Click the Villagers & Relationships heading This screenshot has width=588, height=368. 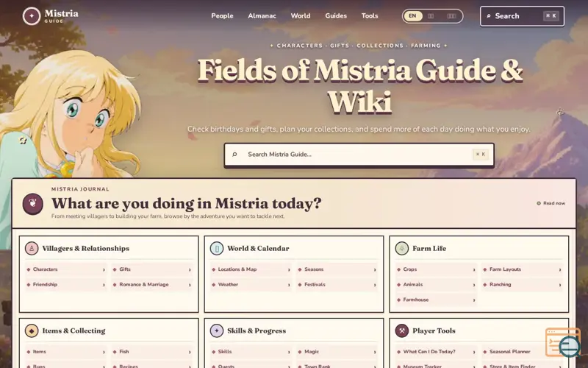[85, 248]
